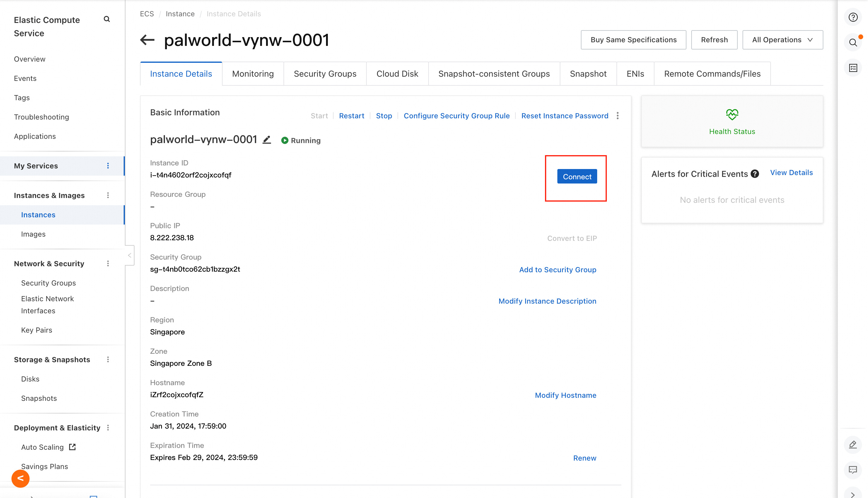This screenshot has width=868, height=498.
Task: Click the Stop link
Action: click(384, 116)
